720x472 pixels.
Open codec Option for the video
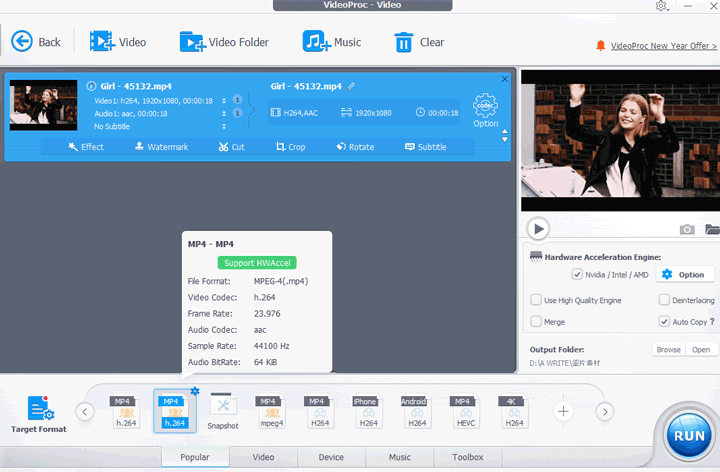pyautogui.click(x=485, y=111)
